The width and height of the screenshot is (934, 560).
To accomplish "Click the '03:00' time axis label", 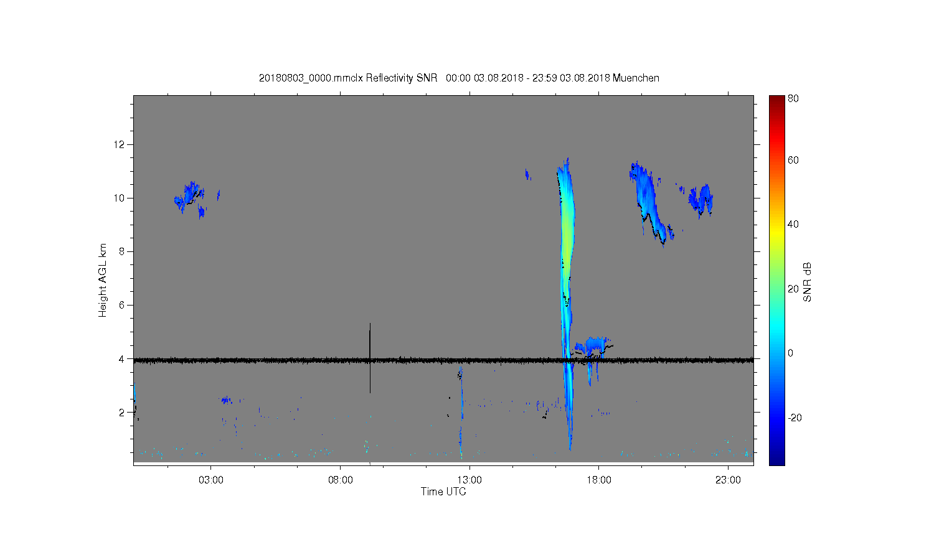I will (x=211, y=480).
